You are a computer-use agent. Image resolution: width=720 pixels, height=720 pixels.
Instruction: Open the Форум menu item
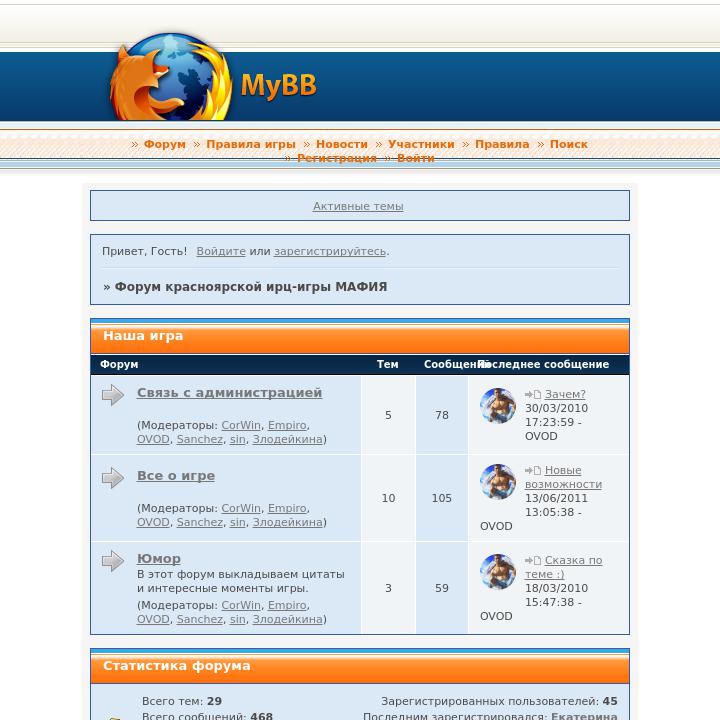click(x=165, y=144)
